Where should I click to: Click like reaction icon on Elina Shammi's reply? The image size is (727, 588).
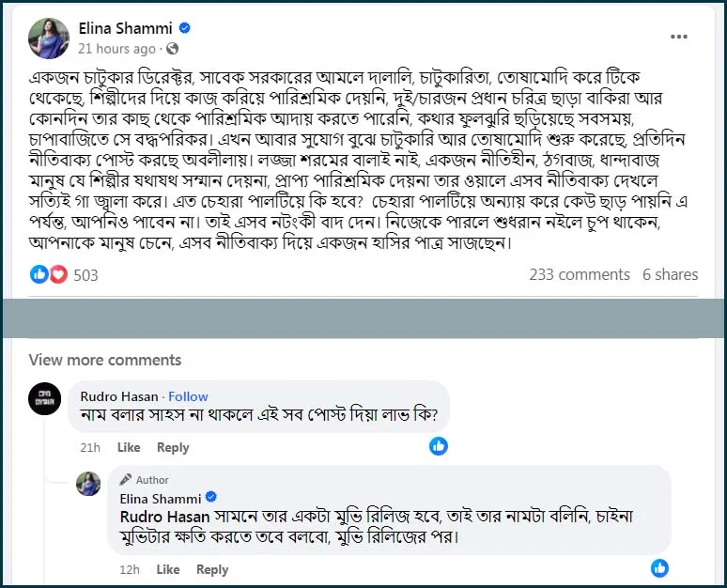tap(660, 567)
